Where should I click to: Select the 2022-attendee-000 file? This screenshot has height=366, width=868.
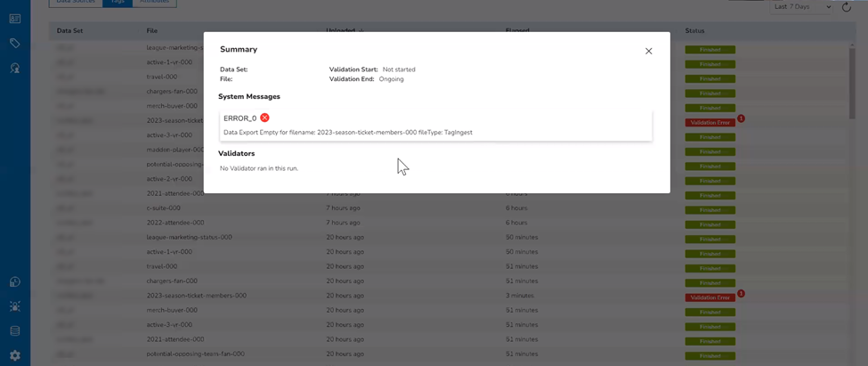[x=174, y=223]
